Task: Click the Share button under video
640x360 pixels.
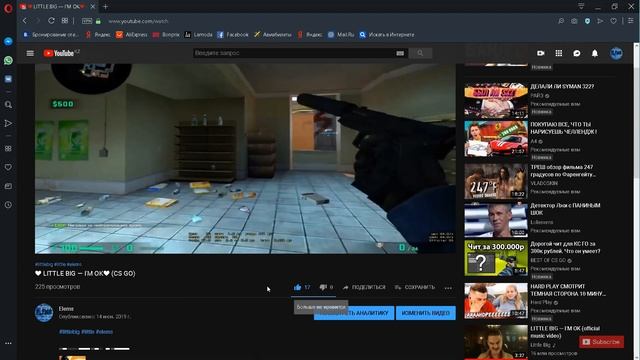Action: [364, 287]
